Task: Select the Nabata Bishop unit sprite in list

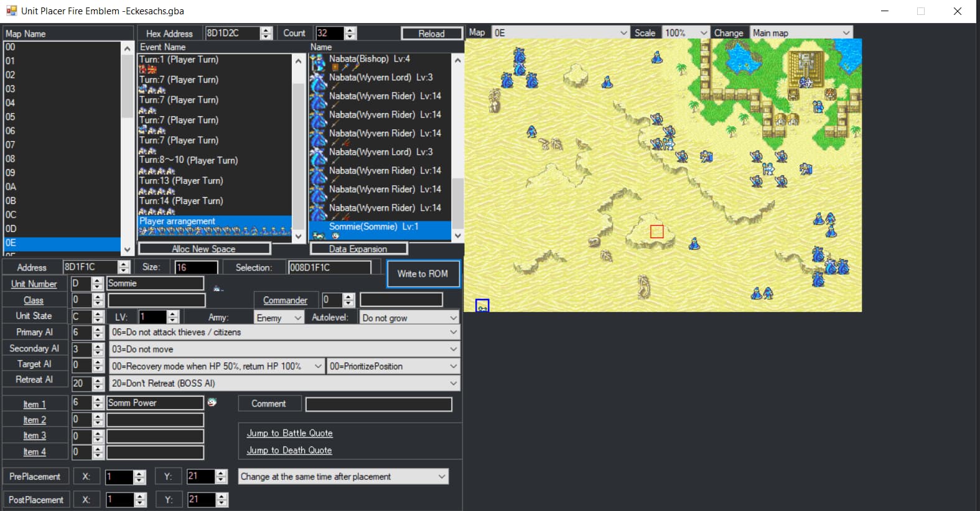Action: point(318,62)
